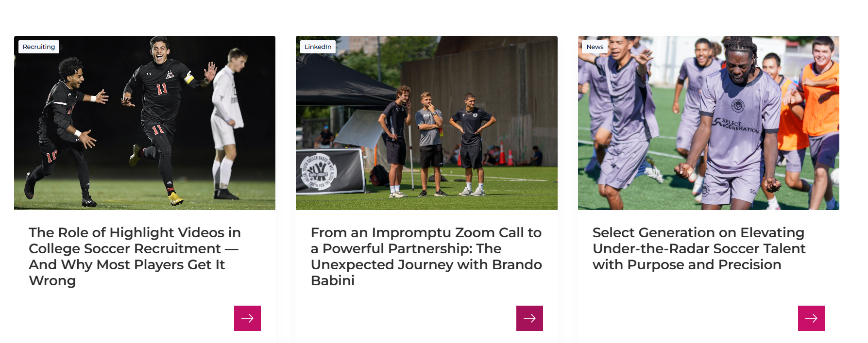Select the LinkedIn category tag
Screen dimensions: 868x343
click(x=318, y=47)
